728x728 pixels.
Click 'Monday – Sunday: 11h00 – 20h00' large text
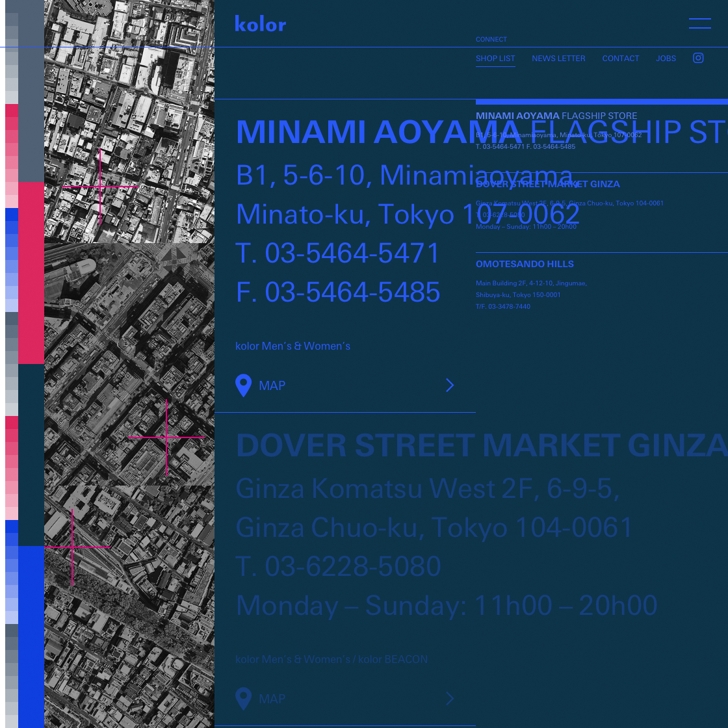point(446,605)
